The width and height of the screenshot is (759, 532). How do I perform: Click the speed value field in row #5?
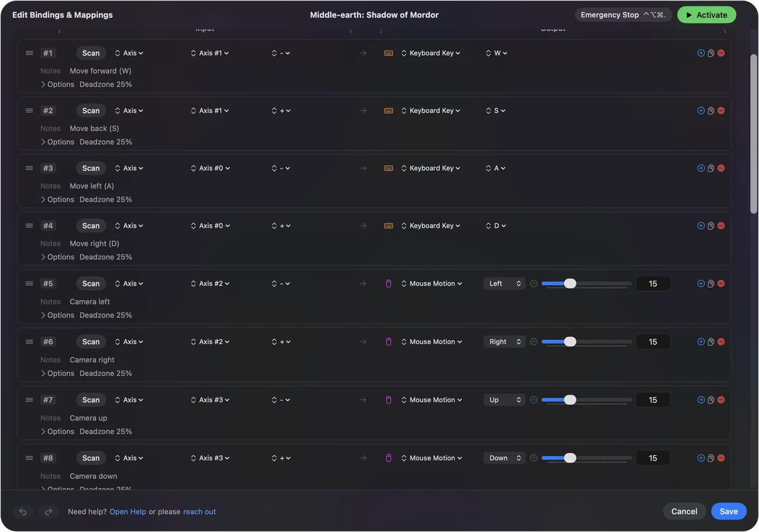pyautogui.click(x=653, y=284)
